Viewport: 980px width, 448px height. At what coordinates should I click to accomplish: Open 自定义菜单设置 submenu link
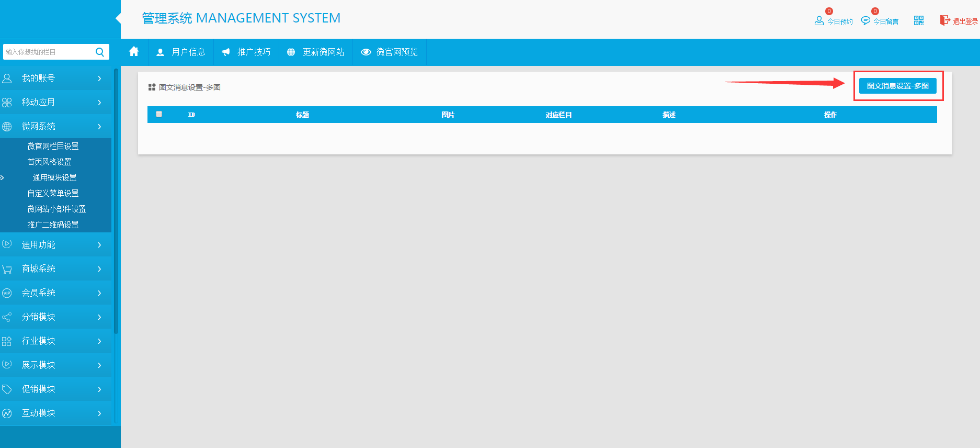(53, 193)
